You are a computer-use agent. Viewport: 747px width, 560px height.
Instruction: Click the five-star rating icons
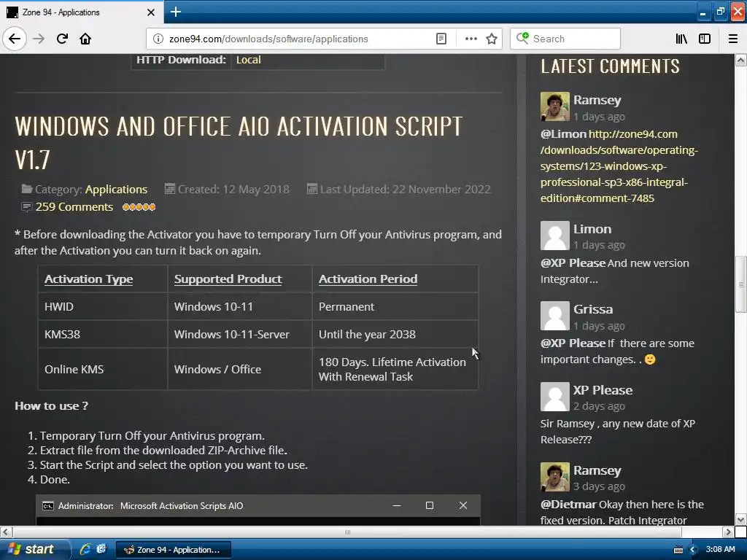[x=139, y=206]
